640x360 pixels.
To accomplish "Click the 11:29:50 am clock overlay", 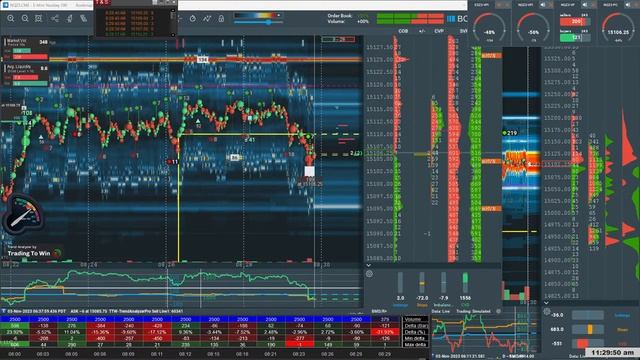I will [612, 352].
